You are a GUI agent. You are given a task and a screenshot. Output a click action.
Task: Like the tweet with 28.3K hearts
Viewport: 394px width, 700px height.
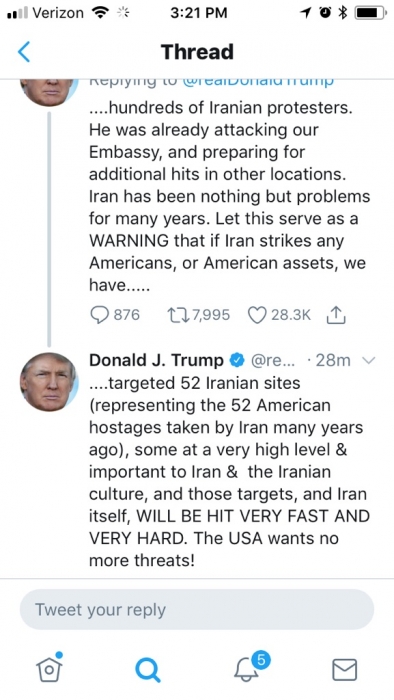tap(279, 315)
